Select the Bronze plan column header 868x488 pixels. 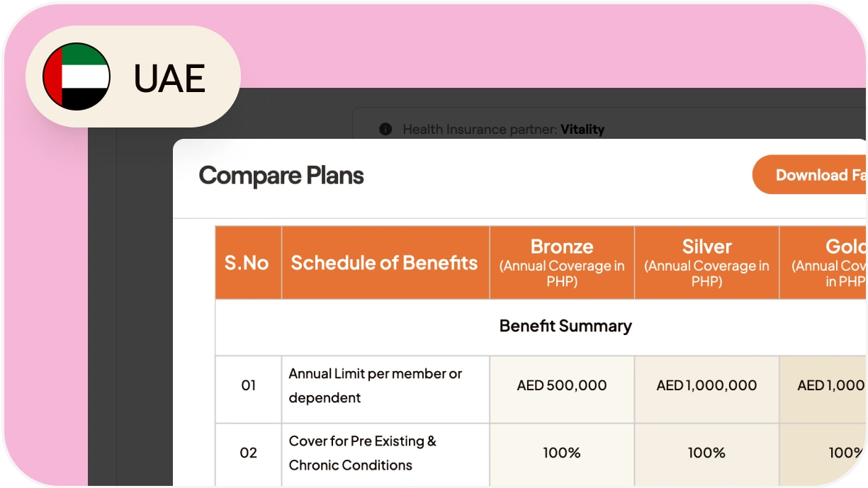coord(561,262)
